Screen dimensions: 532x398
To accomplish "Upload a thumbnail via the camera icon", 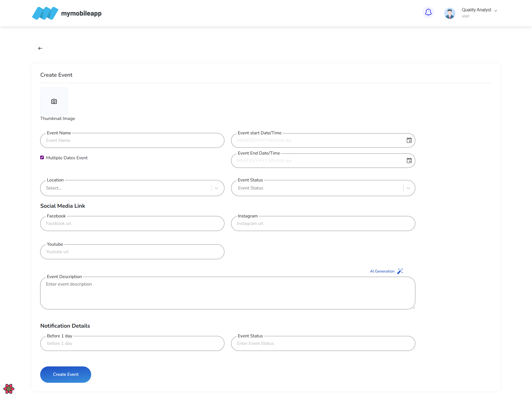I will pos(54,101).
